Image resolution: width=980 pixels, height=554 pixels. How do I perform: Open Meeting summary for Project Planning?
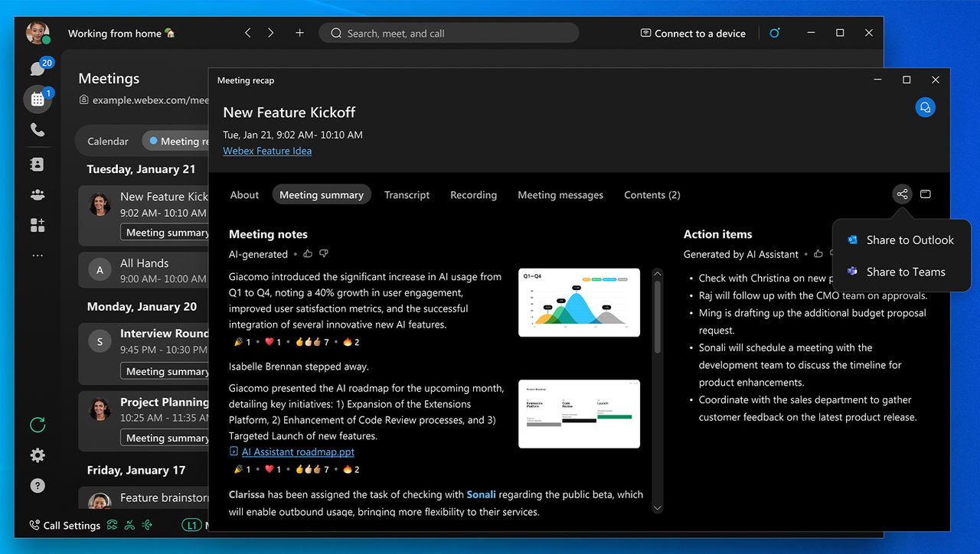pyautogui.click(x=165, y=438)
